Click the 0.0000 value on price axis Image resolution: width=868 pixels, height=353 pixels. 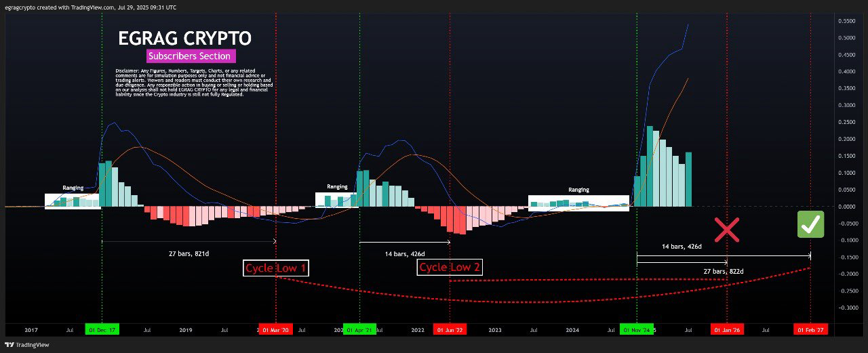847,207
